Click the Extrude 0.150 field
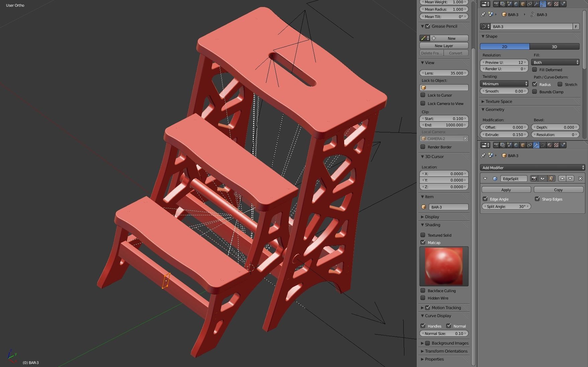Viewport: 588px width, 367px height. [x=504, y=134]
